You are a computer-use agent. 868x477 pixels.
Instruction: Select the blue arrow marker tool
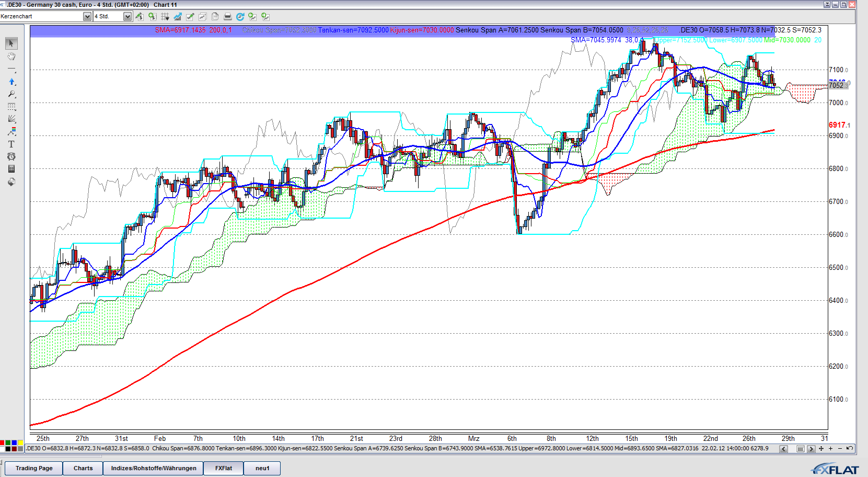(x=11, y=82)
